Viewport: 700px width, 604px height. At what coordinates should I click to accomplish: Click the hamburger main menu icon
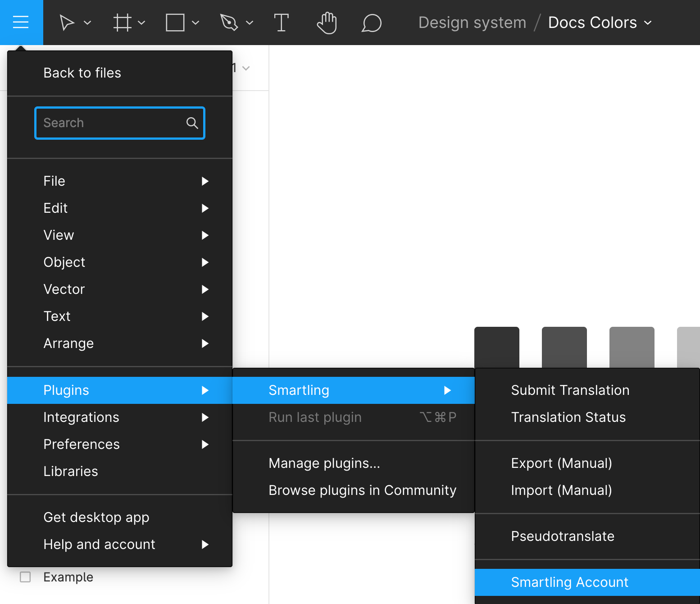click(21, 21)
